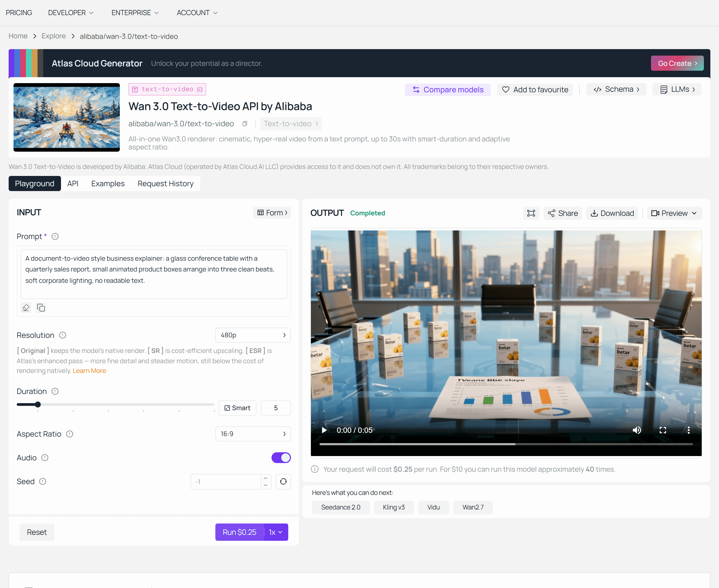Copy the prompt text with the copy icon
This screenshot has height=588, width=719.
click(x=41, y=308)
